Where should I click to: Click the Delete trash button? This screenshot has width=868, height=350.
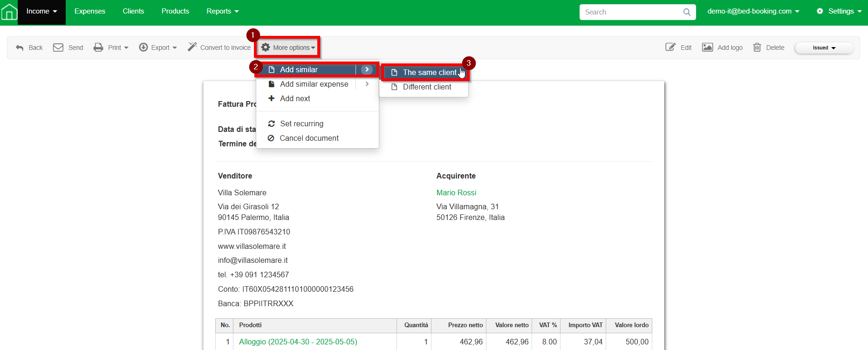pos(769,48)
